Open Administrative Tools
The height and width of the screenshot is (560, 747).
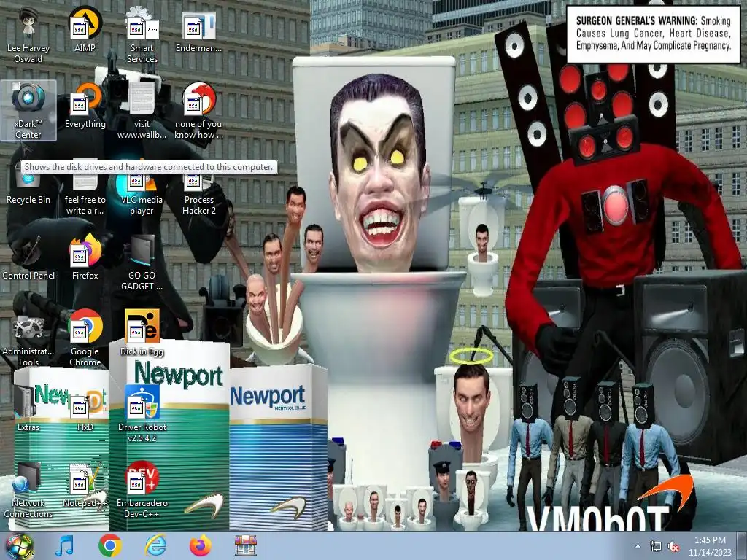(28, 339)
